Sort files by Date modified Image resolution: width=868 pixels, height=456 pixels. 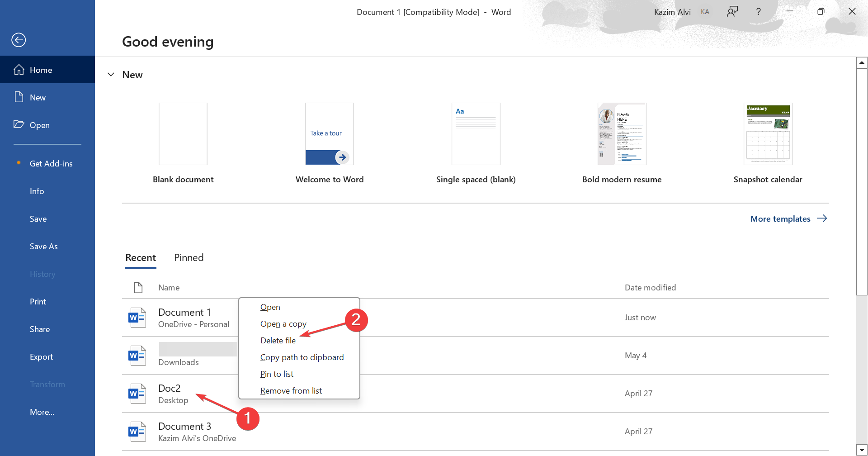pyautogui.click(x=650, y=287)
